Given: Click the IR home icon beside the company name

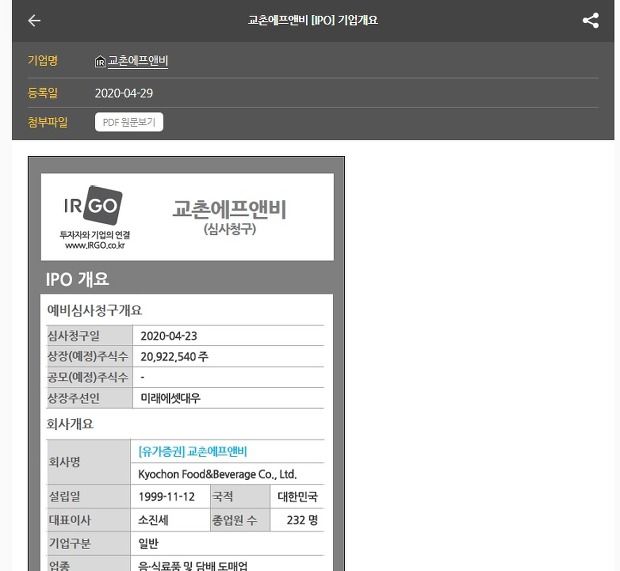Looking at the screenshot, I should 100,61.
